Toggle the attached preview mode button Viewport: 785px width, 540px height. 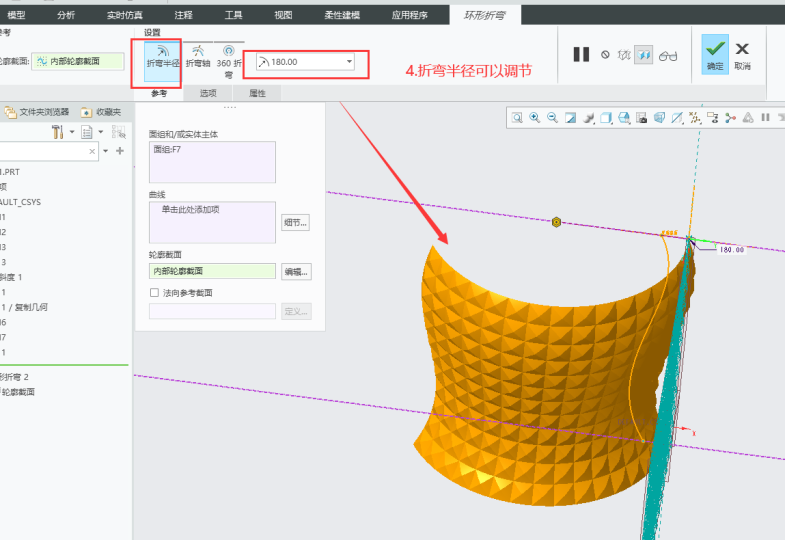(x=644, y=55)
